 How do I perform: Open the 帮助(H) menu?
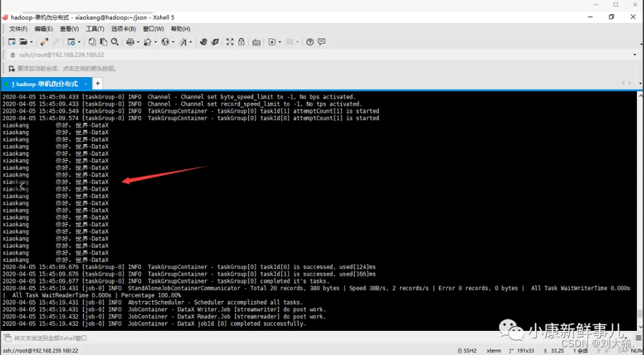point(181,29)
